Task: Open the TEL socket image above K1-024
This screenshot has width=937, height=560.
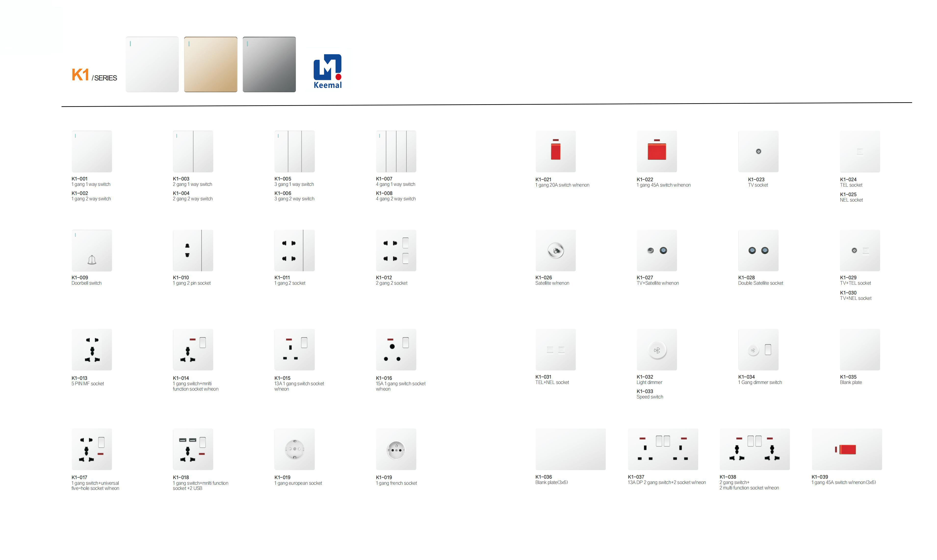Action: click(x=860, y=151)
